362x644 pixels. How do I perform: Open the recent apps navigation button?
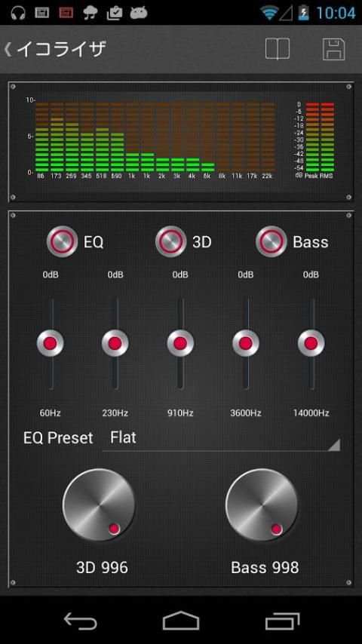(x=282, y=621)
